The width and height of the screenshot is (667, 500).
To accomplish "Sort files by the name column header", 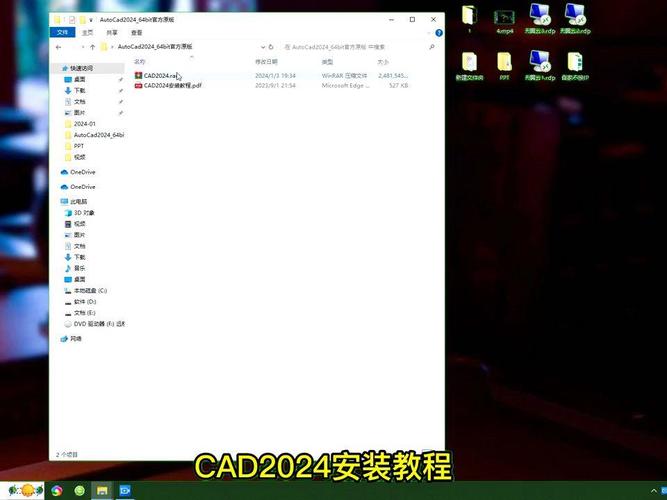I will tap(140, 62).
